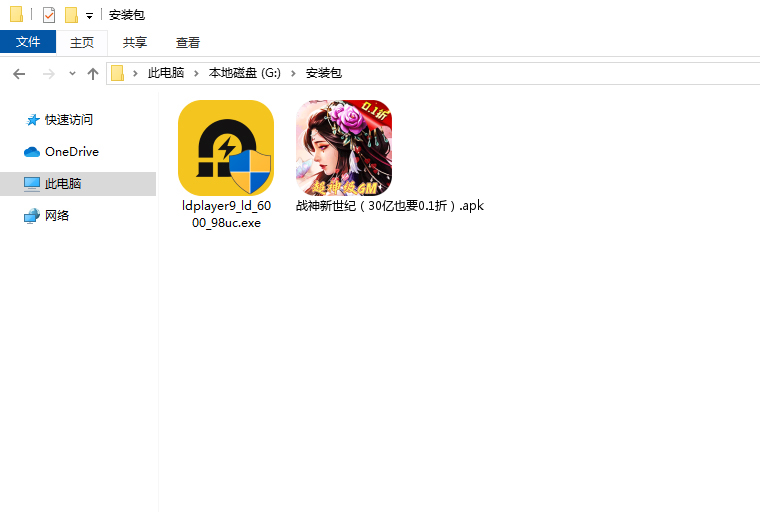Go back with the back arrow
The image size is (760, 512).
pos(19,74)
